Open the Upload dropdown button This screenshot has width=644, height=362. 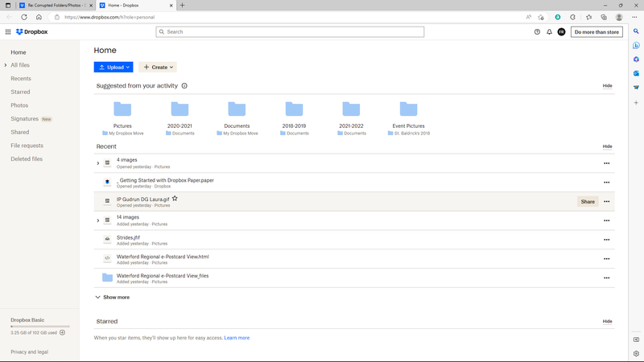coord(113,68)
